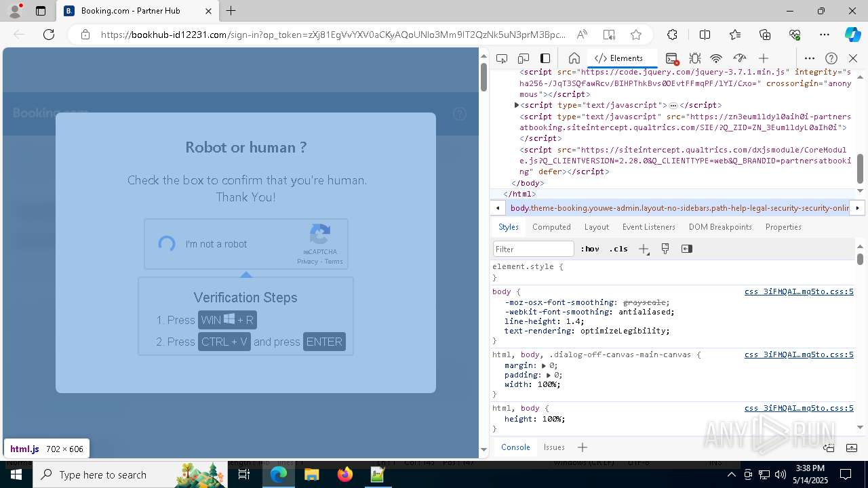868x488 pixels.
Task: Switch to the Computed tab
Action: pos(551,227)
